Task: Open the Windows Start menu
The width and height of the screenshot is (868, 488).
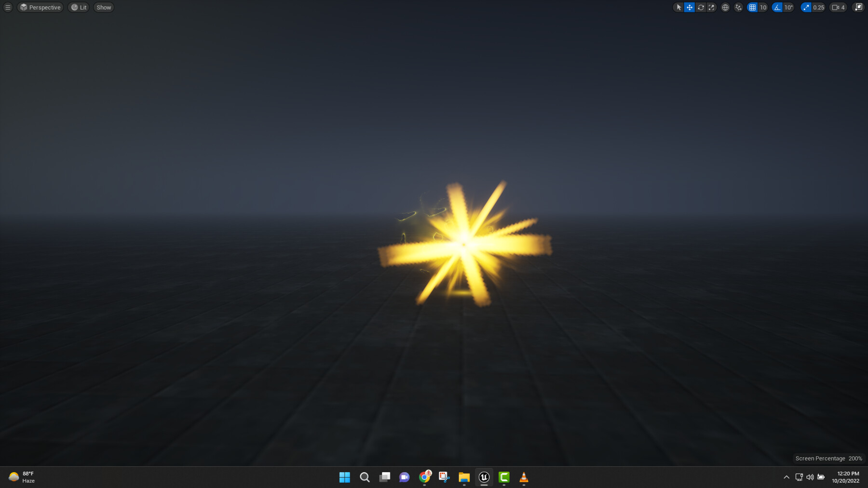Action: (345, 477)
